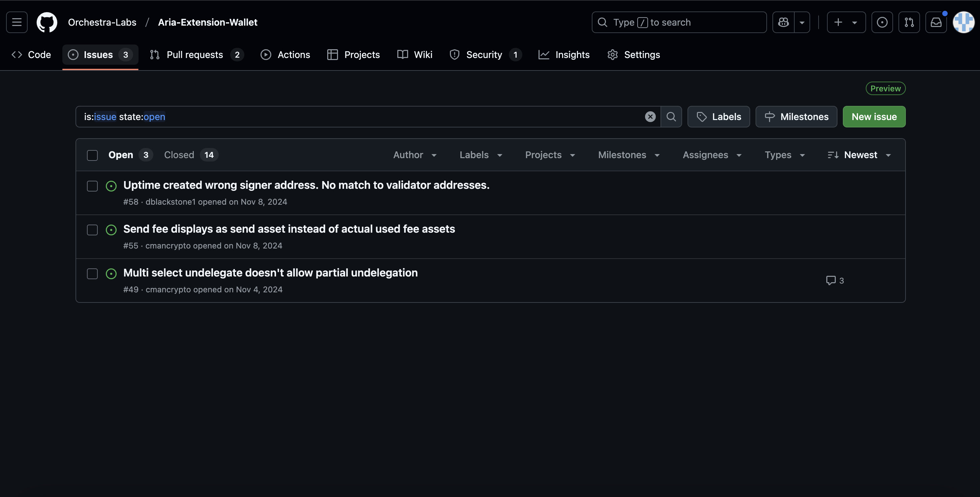Expand the Assignees filter dropdown
The width and height of the screenshot is (980, 497).
[712, 155]
